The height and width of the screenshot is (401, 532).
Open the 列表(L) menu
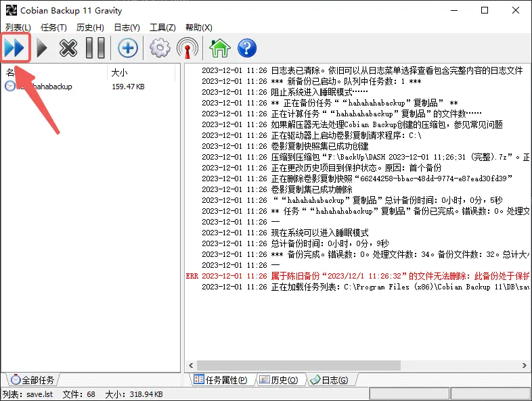(18, 28)
